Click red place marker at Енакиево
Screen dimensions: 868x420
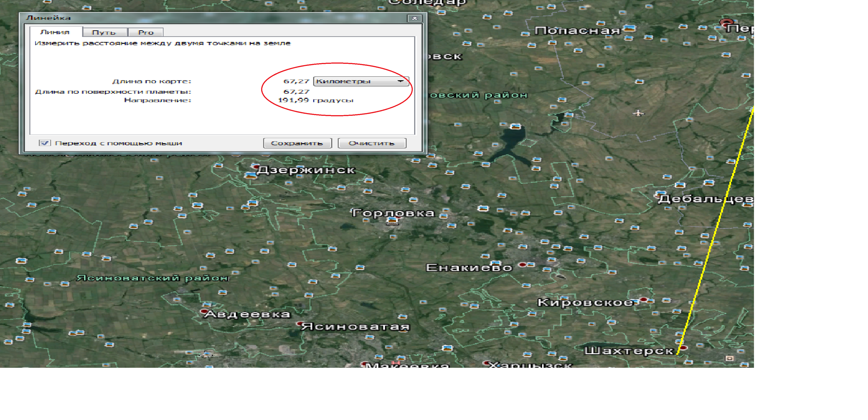point(522,265)
